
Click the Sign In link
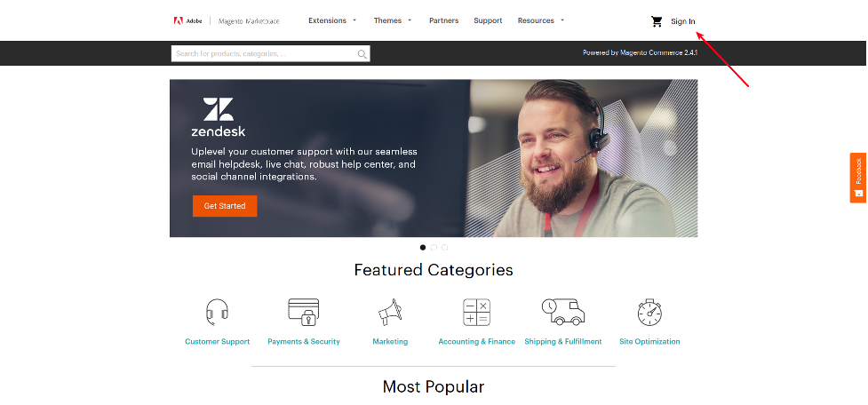click(683, 21)
